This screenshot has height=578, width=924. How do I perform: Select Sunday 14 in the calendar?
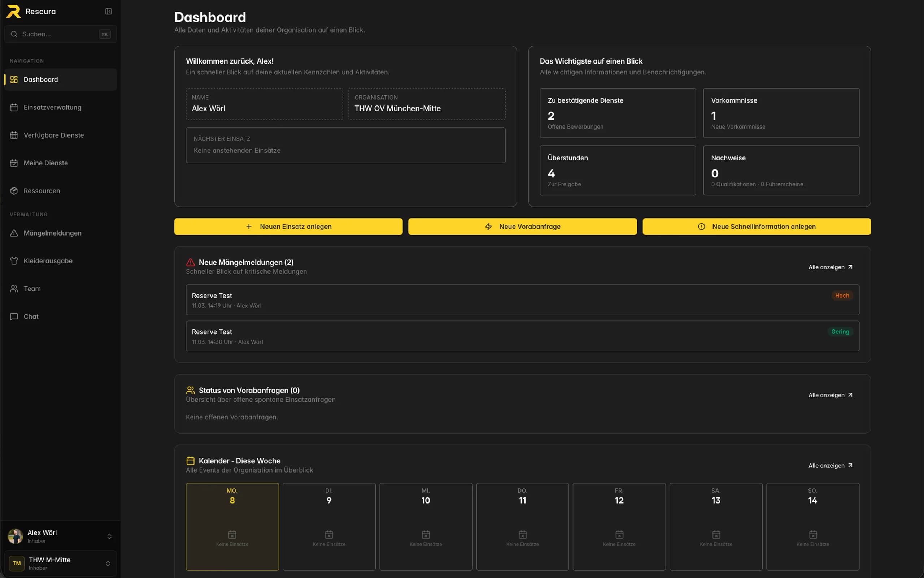tap(812, 526)
